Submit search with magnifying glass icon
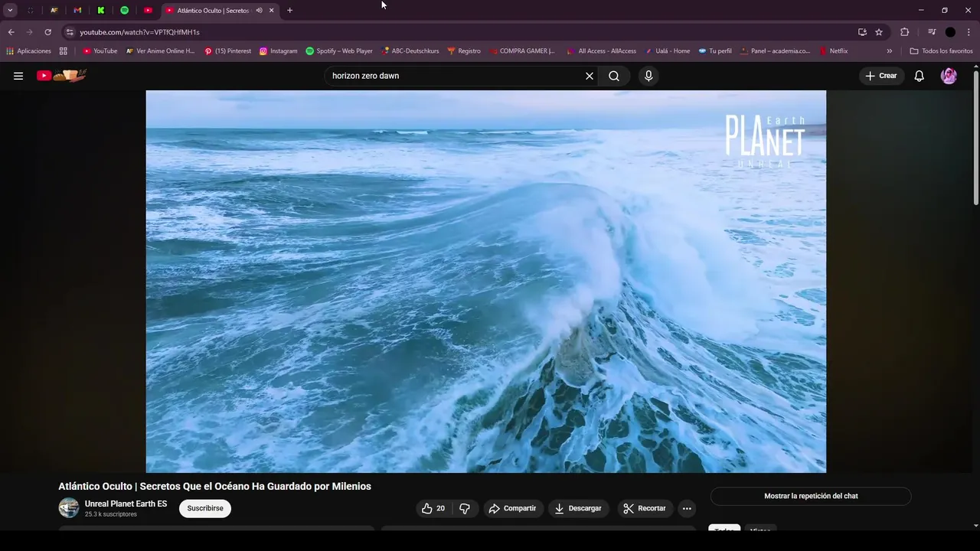Image resolution: width=980 pixels, height=551 pixels. [x=614, y=76]
